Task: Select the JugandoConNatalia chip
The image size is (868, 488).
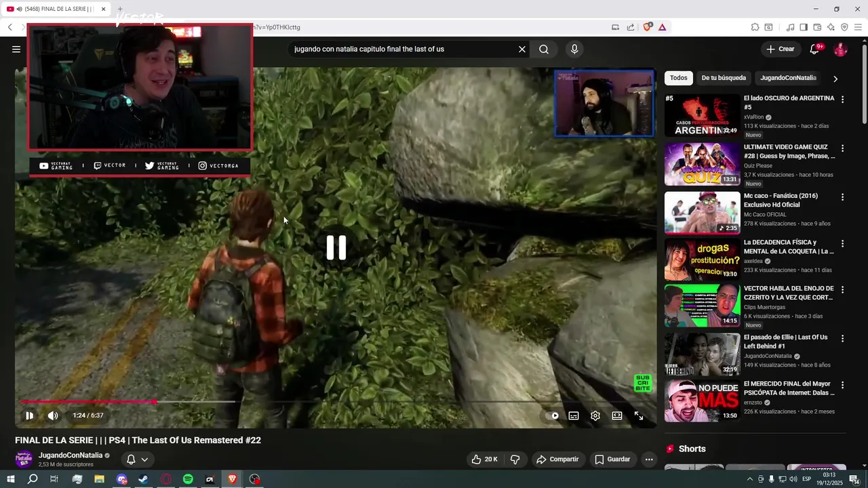Action: (788, 78)
